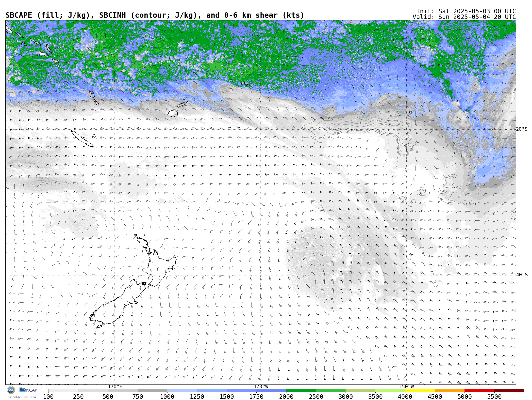Click the colorbar tick label 1500

[227, 397]
